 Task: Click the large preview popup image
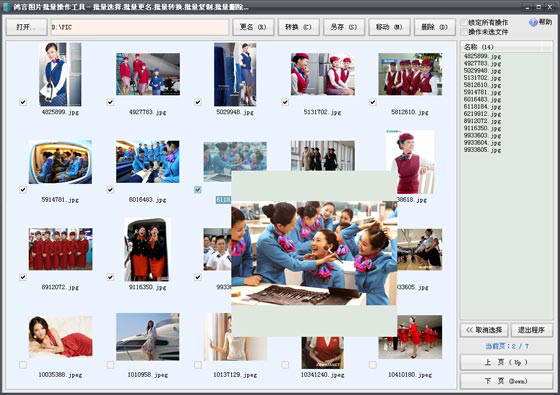click(314, 254)
